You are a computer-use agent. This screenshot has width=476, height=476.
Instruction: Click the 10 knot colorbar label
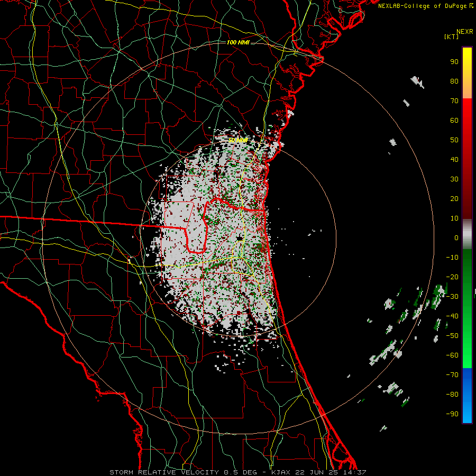click(x=454, y=218)
